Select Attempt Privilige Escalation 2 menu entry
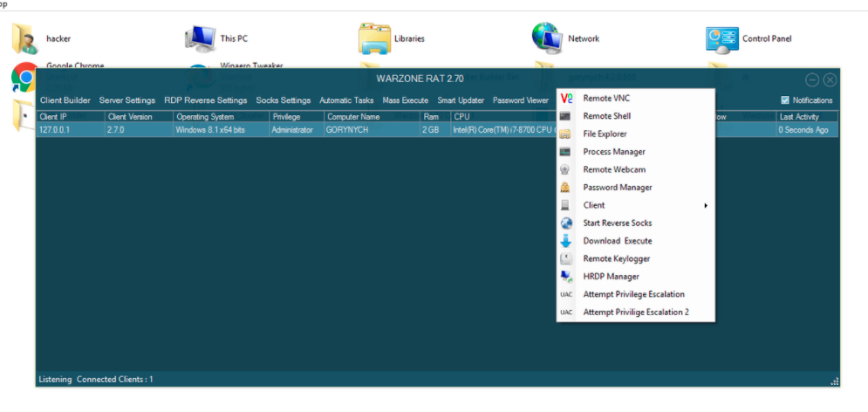Screen dimensions: 868x412 tap(636, 312)
